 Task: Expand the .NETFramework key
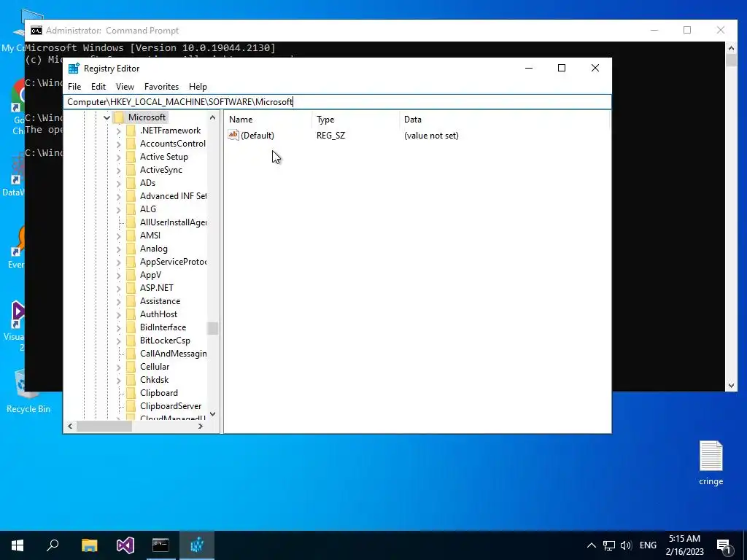coord(119,131)
